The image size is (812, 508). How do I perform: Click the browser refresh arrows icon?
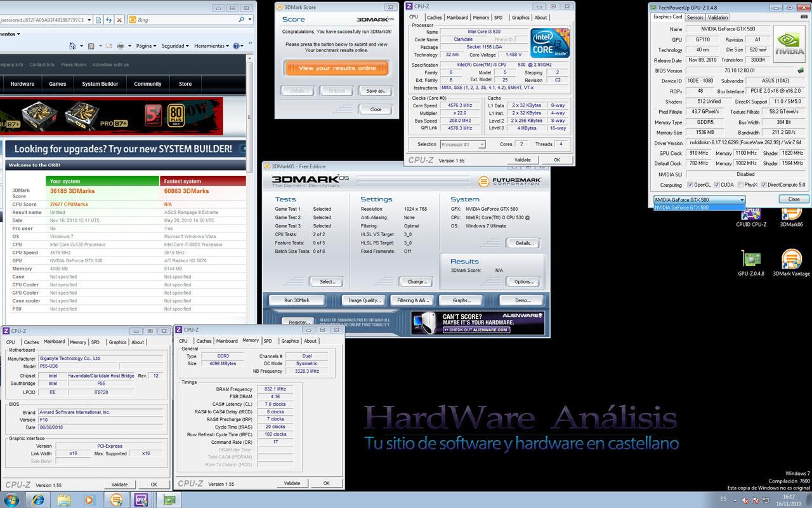(108, 20)
